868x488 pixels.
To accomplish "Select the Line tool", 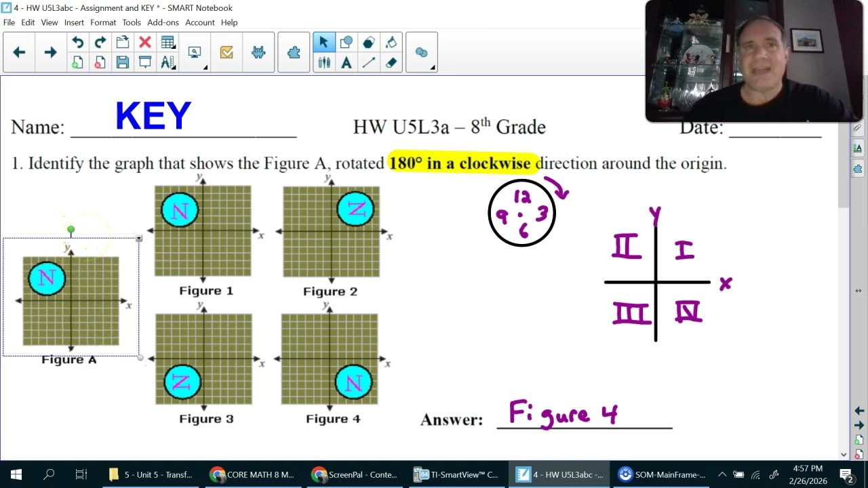I will pyautogui.click(x=368, y=62).
